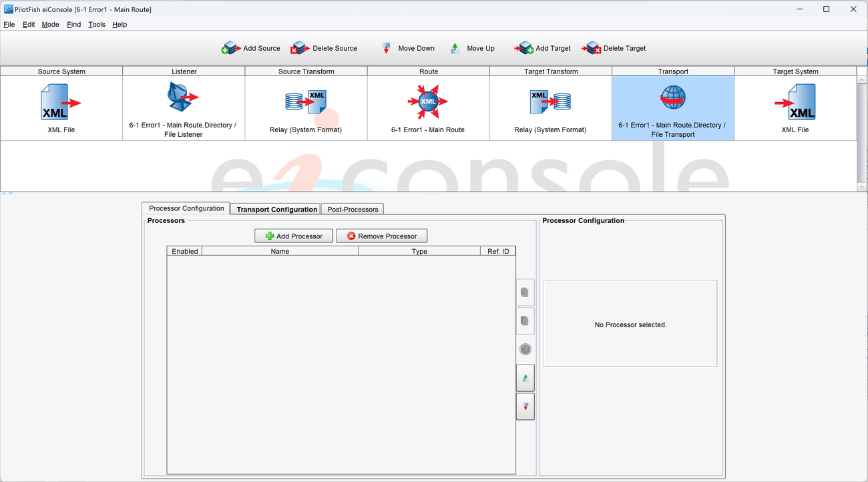Click the Add Target toolbar button
This screenshot has width=868, height=482.
(543, 48)
